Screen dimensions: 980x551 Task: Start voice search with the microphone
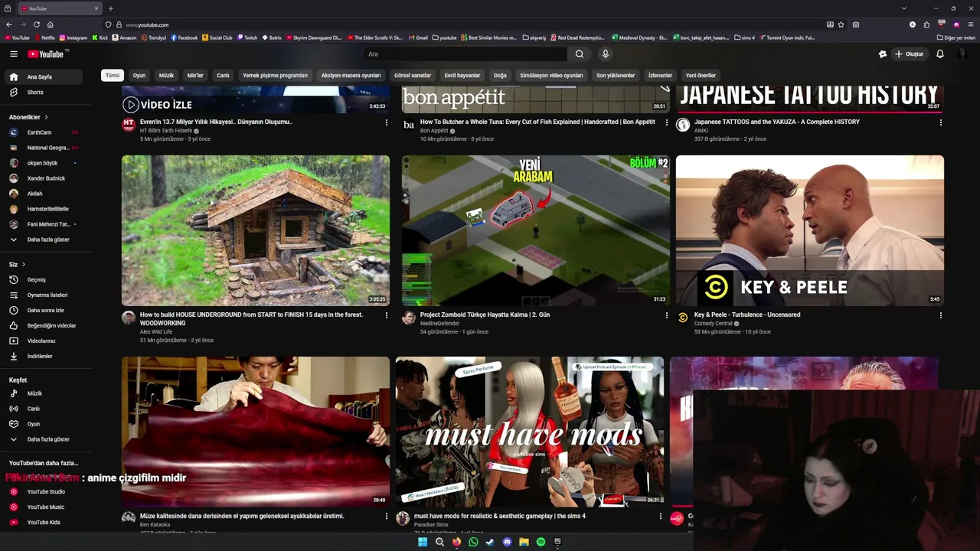(605, 54)
